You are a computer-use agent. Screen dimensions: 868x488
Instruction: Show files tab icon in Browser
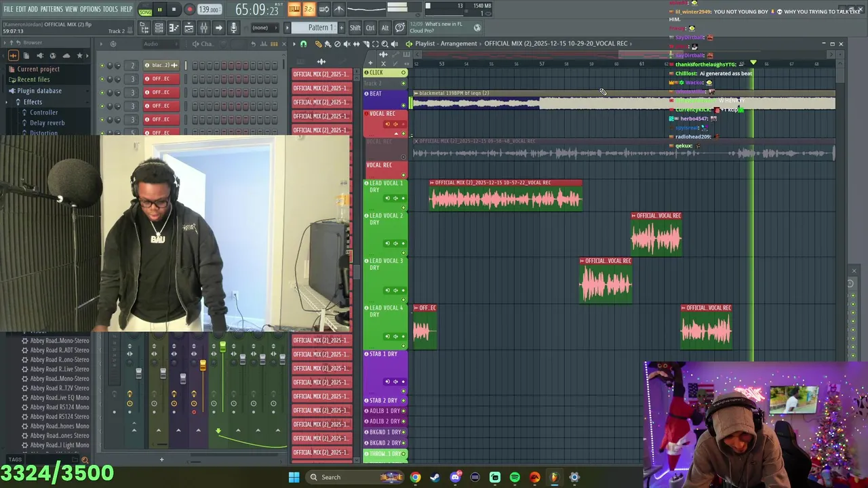(x=26, y=56)
